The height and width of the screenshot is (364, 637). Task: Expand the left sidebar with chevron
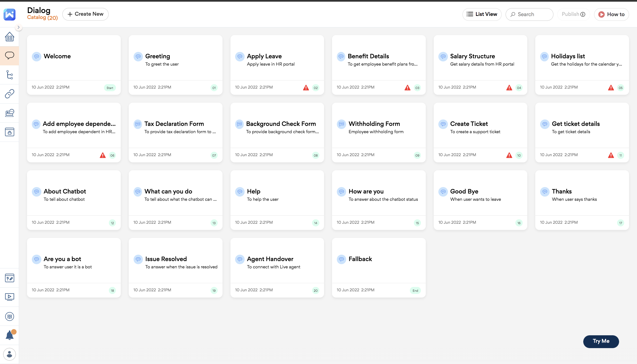pos(19,27)
